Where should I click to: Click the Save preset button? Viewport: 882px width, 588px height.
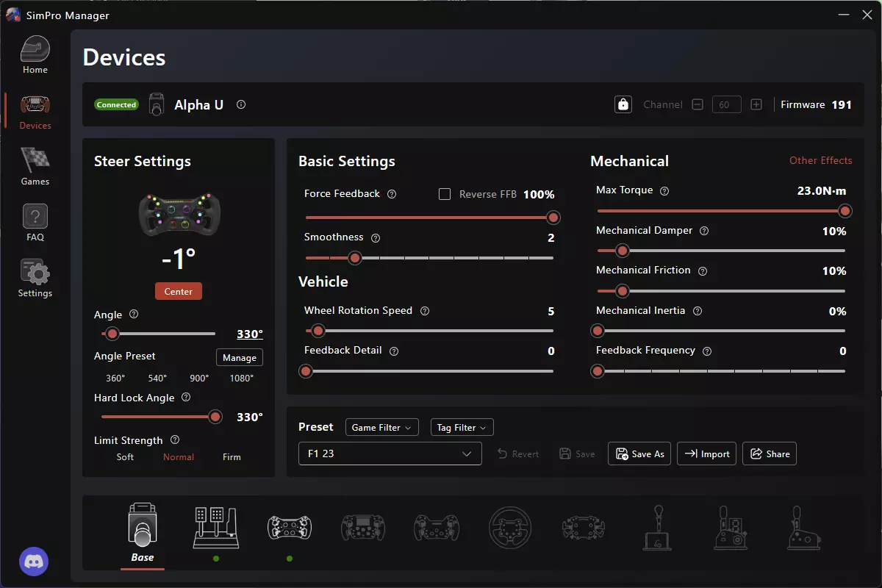point(577,453)
